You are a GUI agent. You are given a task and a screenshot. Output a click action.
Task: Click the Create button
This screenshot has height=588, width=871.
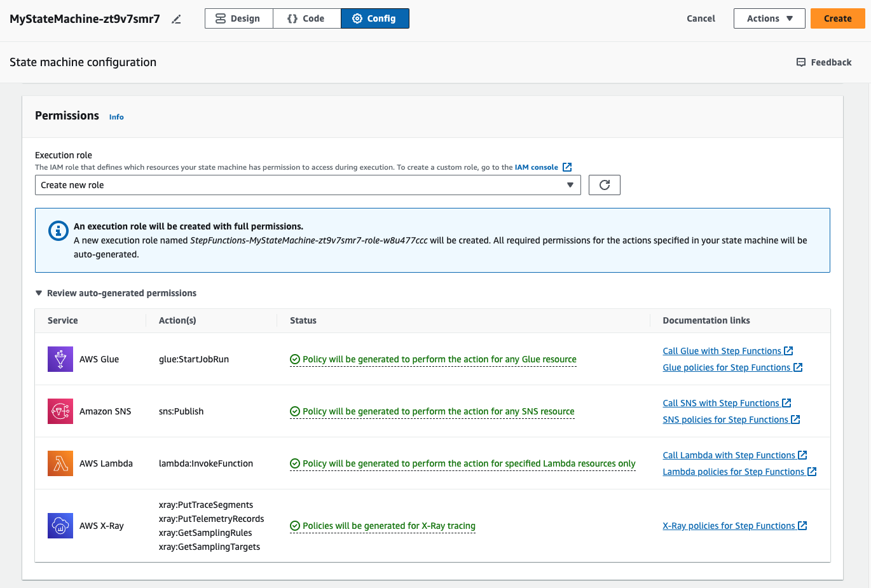tap(837, 18)
